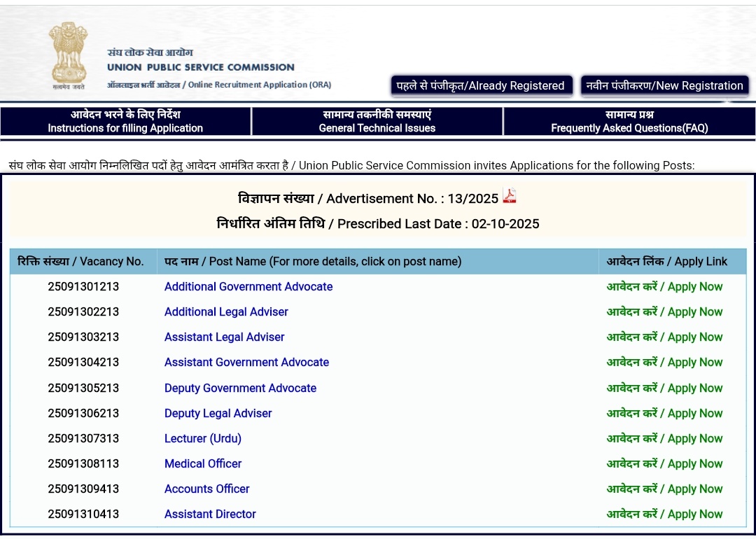This screenshot has width=756, height=539.
Task: Apply Now for Deputy Government Advocate
Action: click(664, 388)
